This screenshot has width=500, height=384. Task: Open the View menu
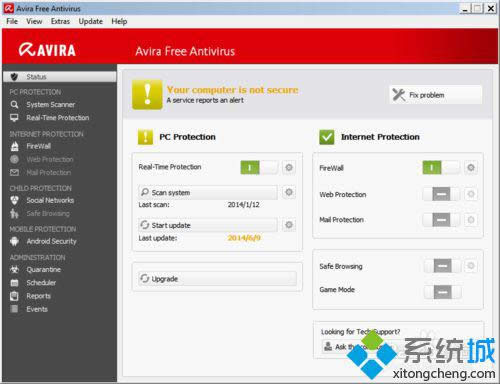click(x=34, y=21)
